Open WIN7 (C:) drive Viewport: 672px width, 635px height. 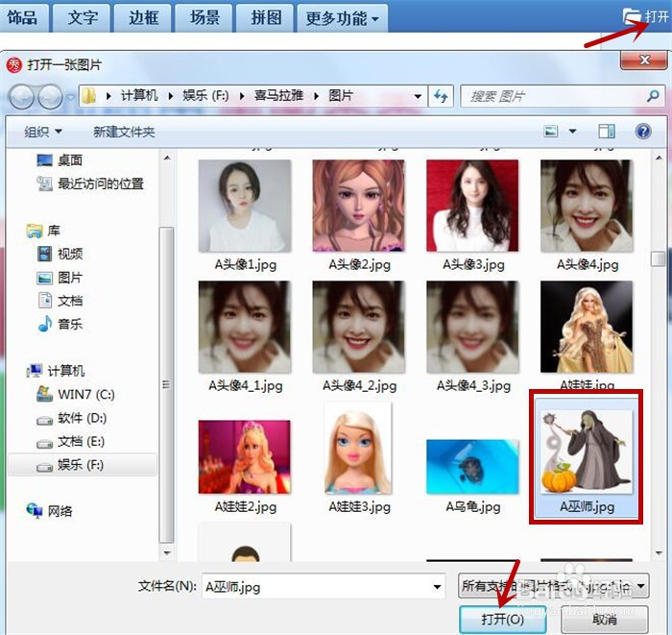[x=76, y=395]
